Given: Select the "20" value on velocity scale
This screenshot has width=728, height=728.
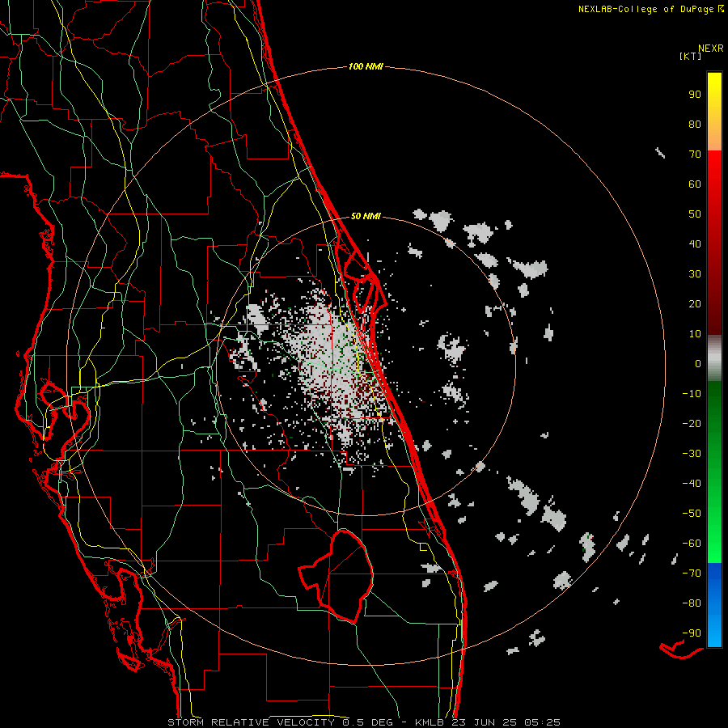Looking at the screenshot, I should pyautogui.click(x=695, y=303).
